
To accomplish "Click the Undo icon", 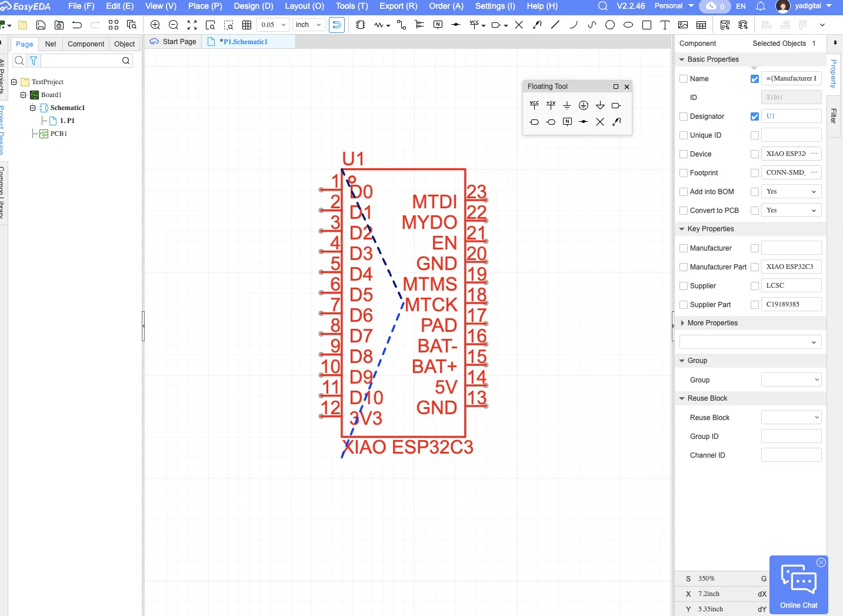I will (x=77, y=25).
